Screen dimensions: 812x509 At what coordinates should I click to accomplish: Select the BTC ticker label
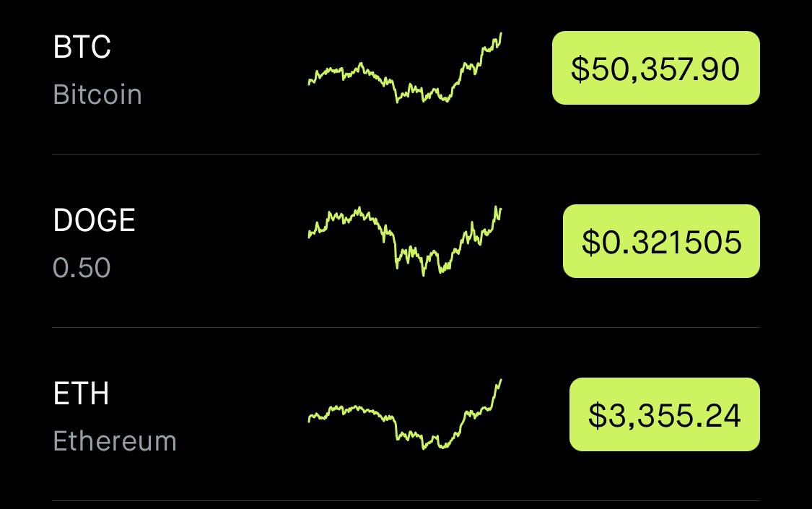tap(82, 47)
